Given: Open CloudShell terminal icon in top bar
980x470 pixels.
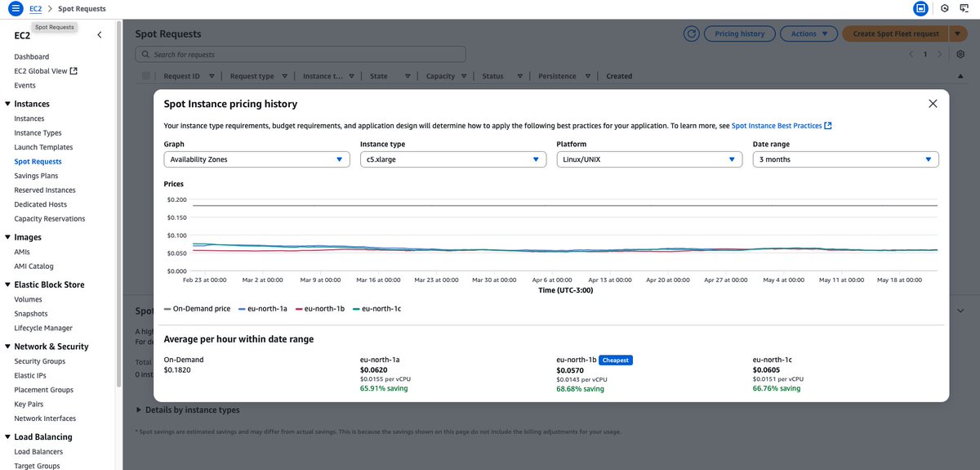Looking at the screenshot, I should 965,8.
